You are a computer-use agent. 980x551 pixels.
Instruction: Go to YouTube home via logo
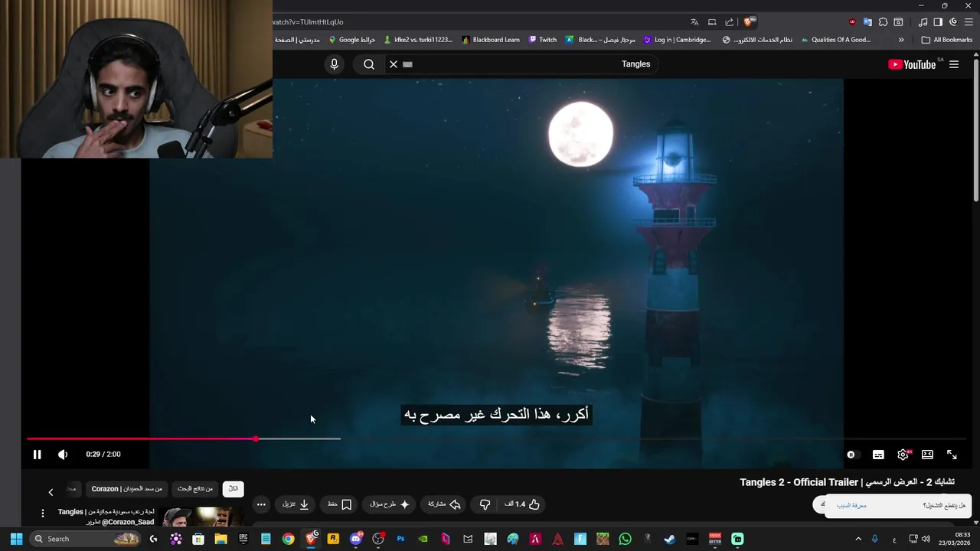click(912, 64)
